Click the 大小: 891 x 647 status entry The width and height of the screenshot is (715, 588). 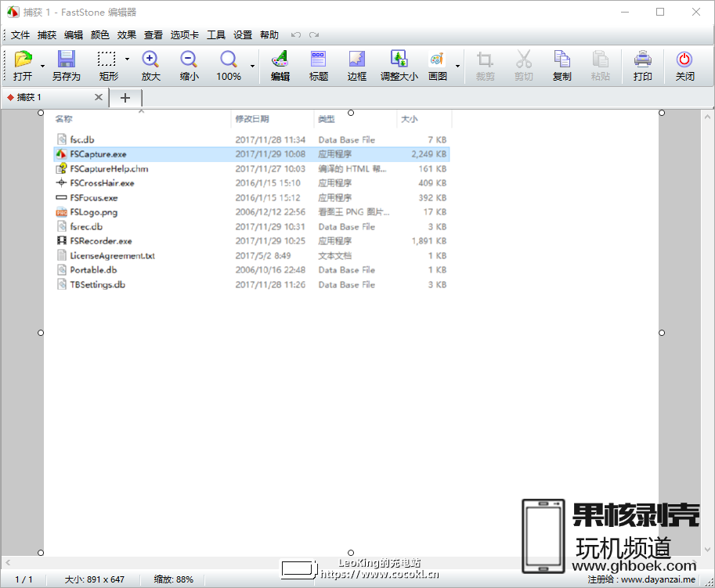click(95, 579)
